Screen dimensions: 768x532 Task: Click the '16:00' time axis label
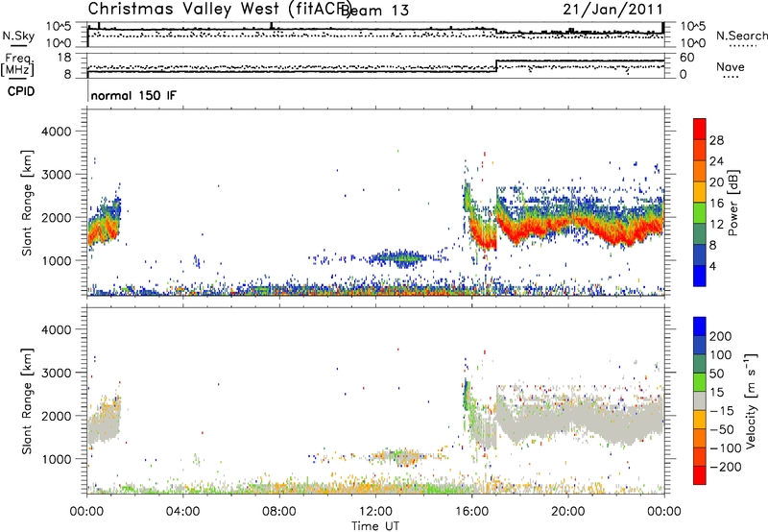(471, 512)
